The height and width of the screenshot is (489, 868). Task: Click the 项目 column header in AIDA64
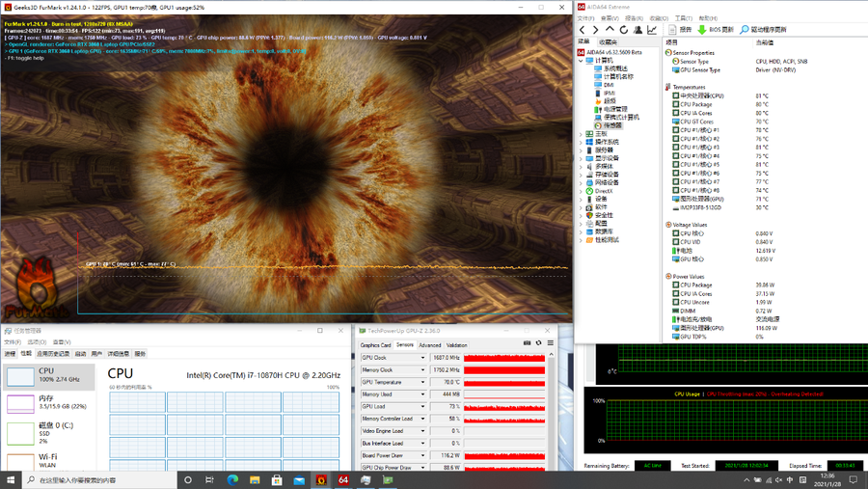click(x=671, y=42)
